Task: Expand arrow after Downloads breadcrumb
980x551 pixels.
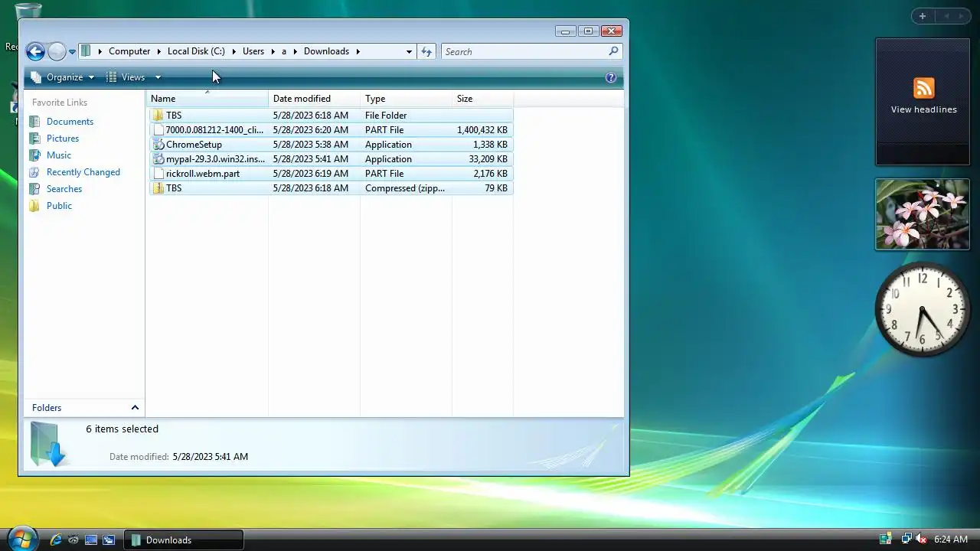Action: pos(358,51)
